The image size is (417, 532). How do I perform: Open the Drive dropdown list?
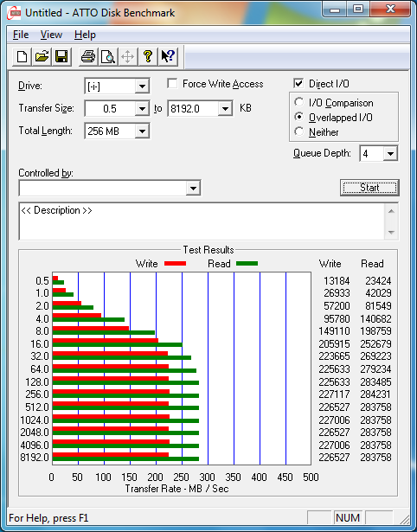pyautogui.click(x=142, y=87)
